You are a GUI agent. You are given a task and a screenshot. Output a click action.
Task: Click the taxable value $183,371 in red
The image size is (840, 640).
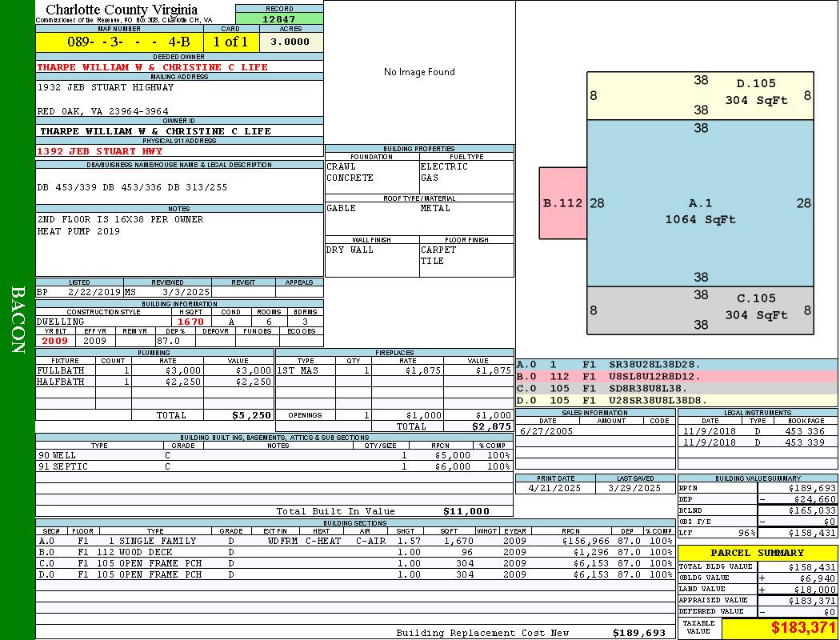(802, 628)
